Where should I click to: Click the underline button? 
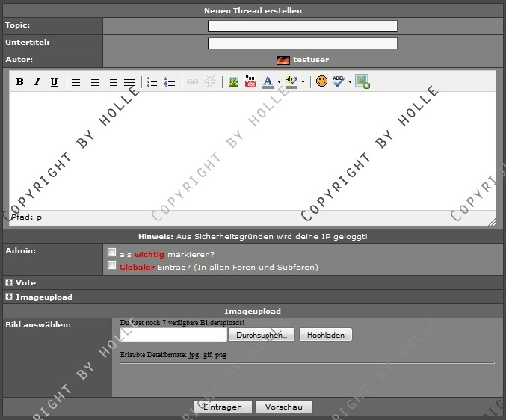(x=54, y=82)
